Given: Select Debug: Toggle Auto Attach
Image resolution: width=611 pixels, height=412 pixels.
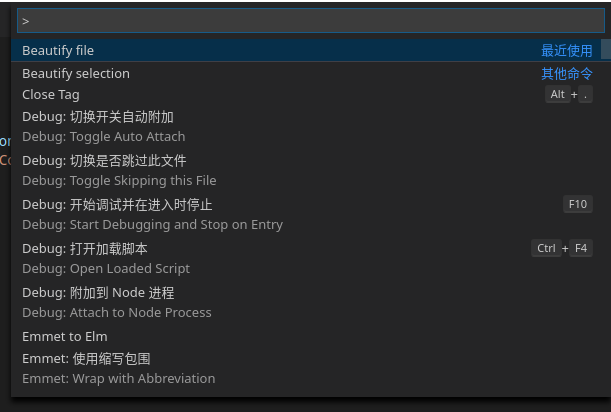Looking at the screenshot, I should [x=103, y=127].
